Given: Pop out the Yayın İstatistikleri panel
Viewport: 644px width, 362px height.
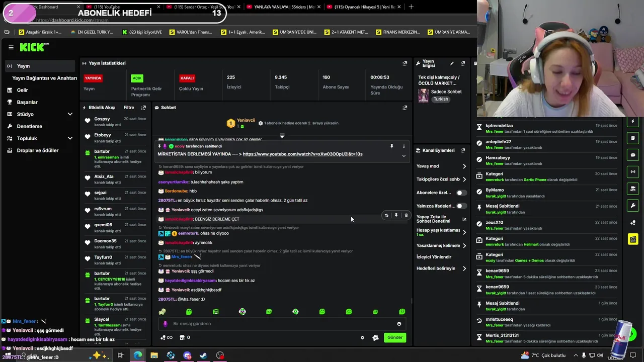Looking at the screenshot, I should [405, 63].
